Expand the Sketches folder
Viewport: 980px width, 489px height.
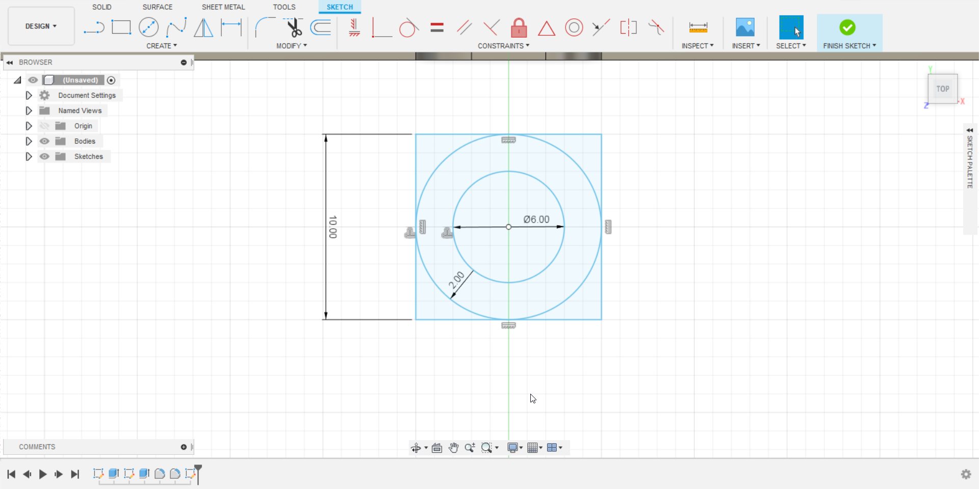click(x=29, y=156)
